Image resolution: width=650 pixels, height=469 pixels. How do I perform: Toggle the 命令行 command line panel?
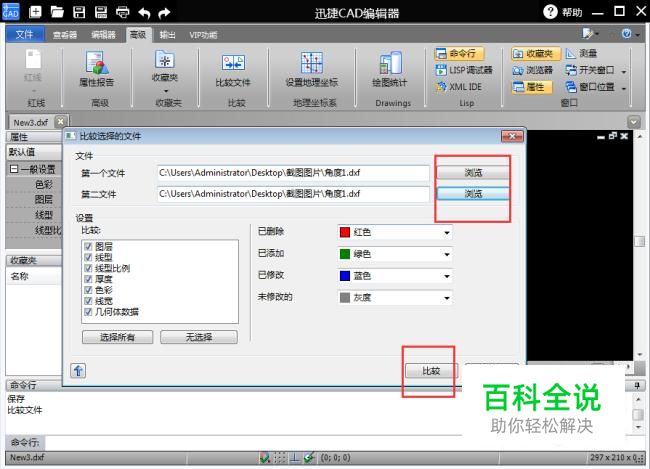point(459,53)
